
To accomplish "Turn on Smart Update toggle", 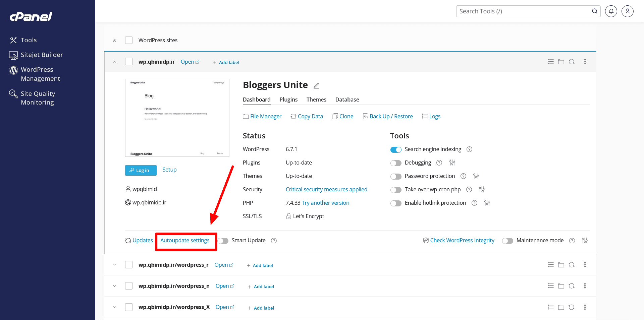I will [x=223, y=241].
